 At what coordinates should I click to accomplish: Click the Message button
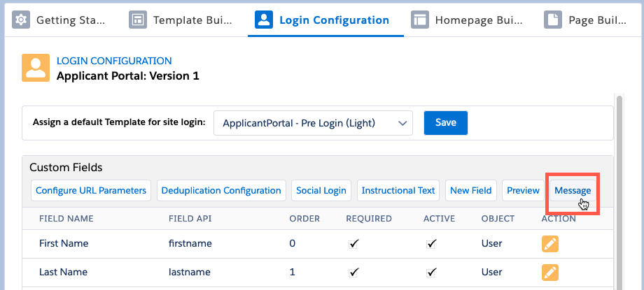click(572, 190)
